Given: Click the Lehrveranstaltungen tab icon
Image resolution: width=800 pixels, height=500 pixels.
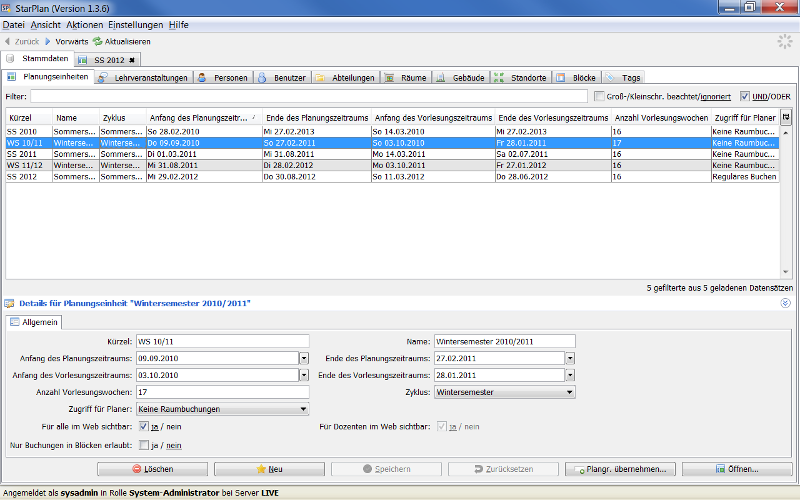Looking at the screenshot, I should 103,78.
